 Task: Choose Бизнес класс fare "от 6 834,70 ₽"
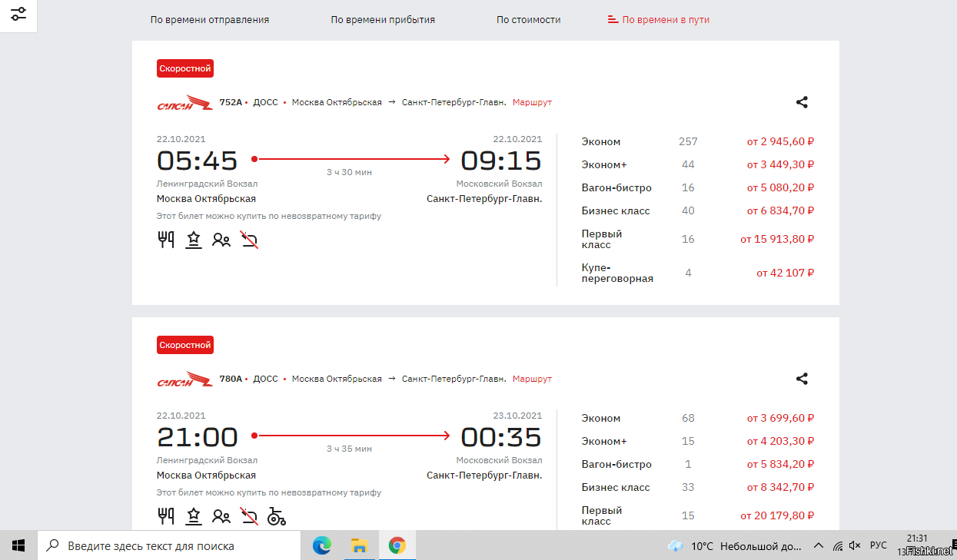[780, 210]
